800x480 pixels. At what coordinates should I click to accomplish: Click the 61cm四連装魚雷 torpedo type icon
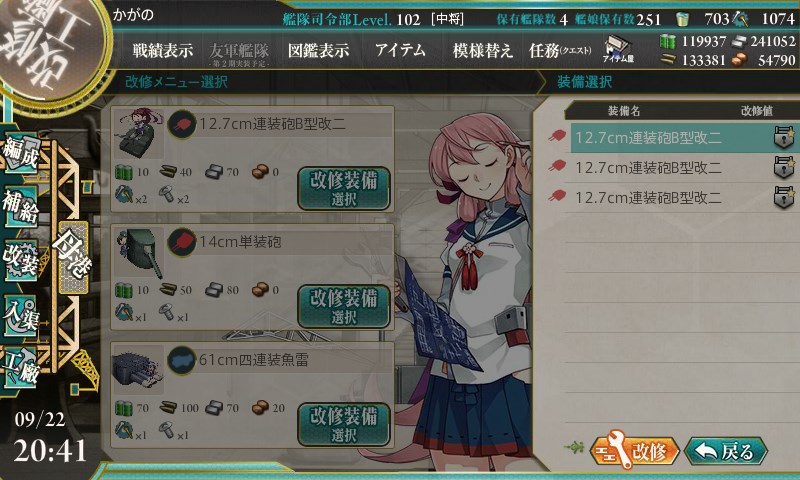point(182,360)
